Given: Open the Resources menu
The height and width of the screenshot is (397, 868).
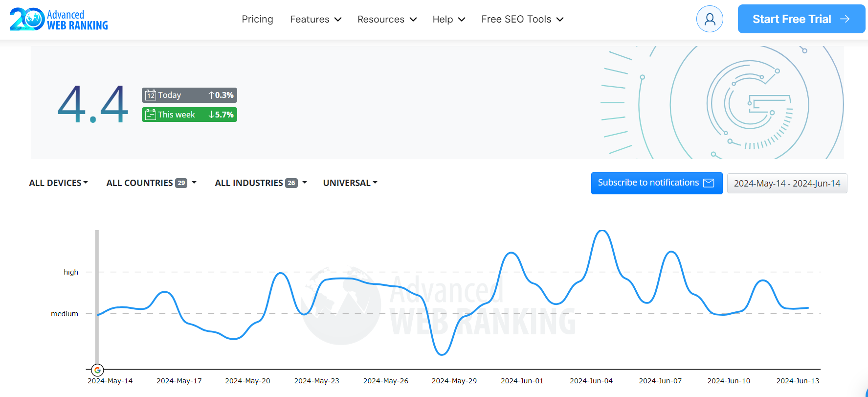Looking at the screenshot, I should (x=387, y=19).
